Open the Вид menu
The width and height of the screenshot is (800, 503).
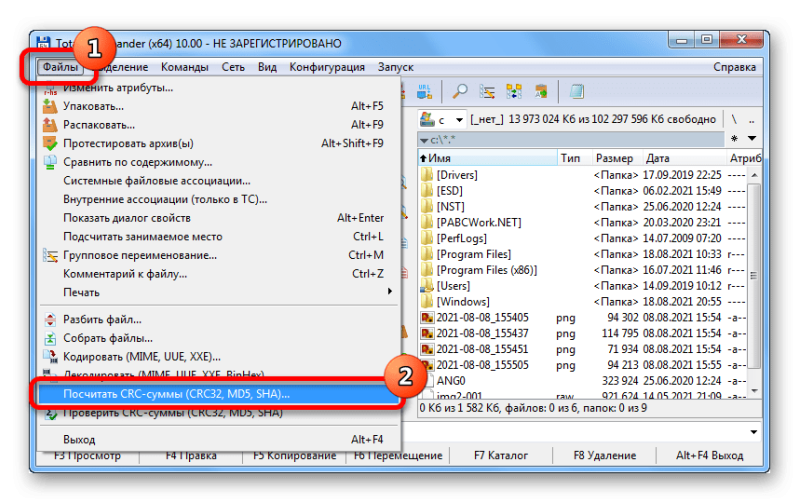267,67
